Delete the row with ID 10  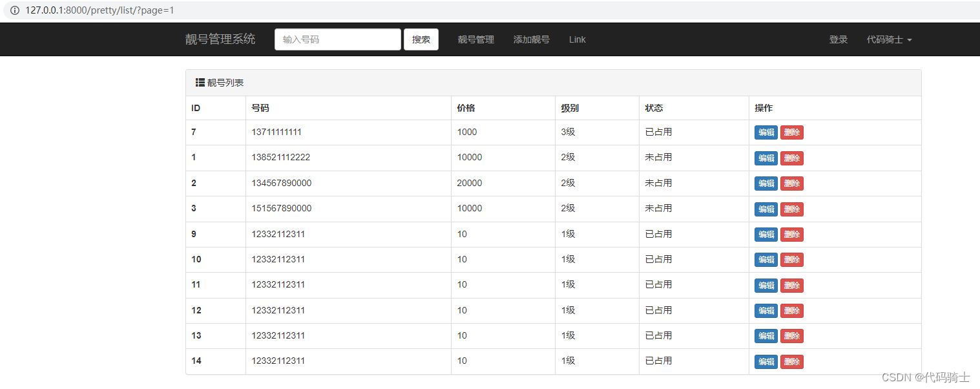coord(791,260)
